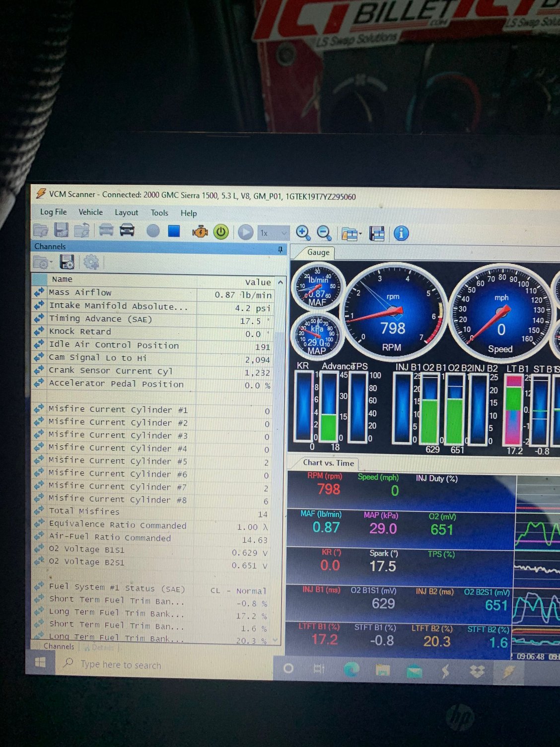Switch to the Chart vs. Time tab

click(x=328, y=463)
